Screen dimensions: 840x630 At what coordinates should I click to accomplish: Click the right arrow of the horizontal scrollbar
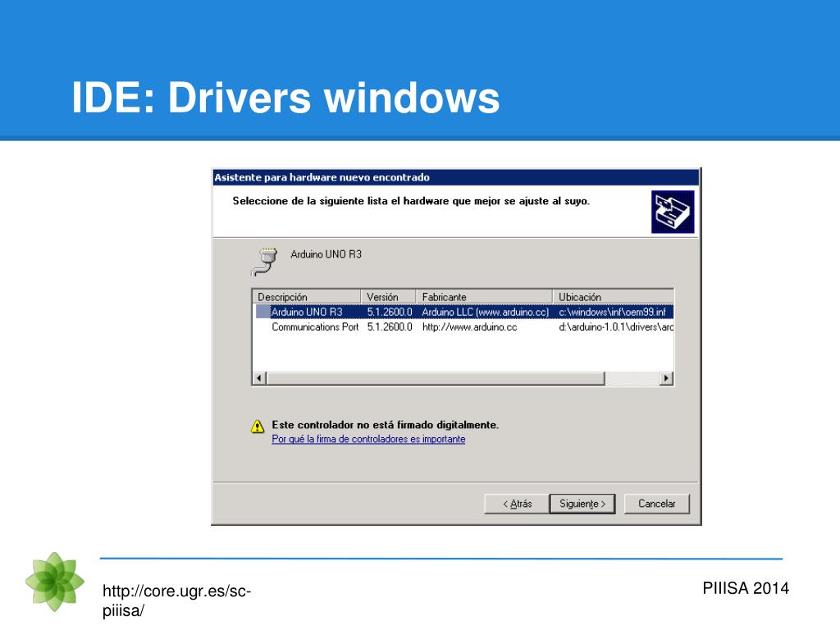click(666, 378)
